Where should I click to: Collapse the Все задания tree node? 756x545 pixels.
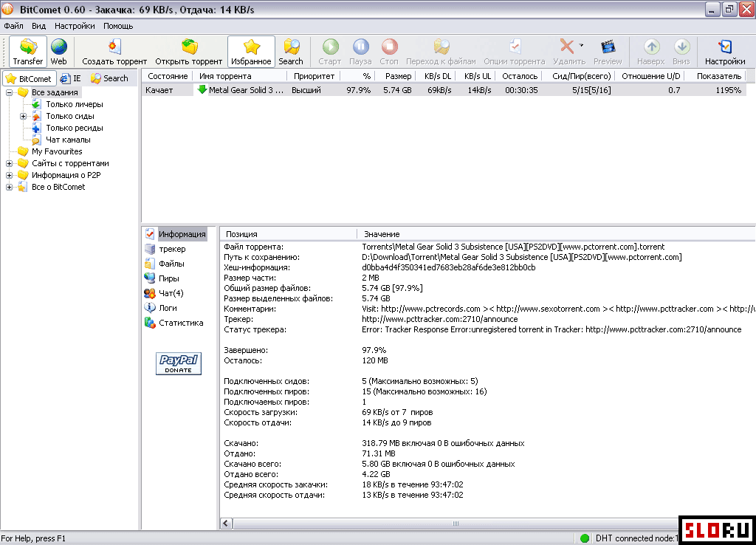9,92
